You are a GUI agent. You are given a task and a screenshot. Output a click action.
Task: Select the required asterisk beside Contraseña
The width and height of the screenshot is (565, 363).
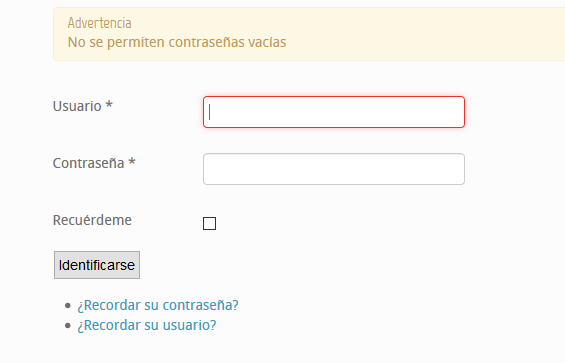pyautogui.click(x=132, y=161)
